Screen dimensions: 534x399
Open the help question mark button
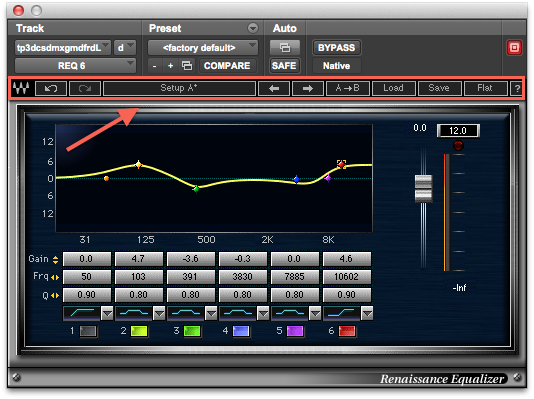(x=517, y=89)
